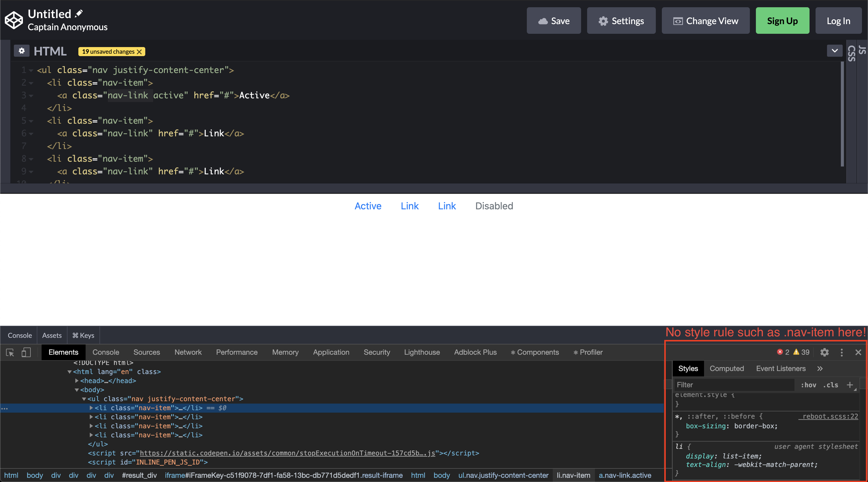Click the stopExecutionOnTimeout script URL
The width and height of the screenshot is (868, 482).
coord(287,453)
